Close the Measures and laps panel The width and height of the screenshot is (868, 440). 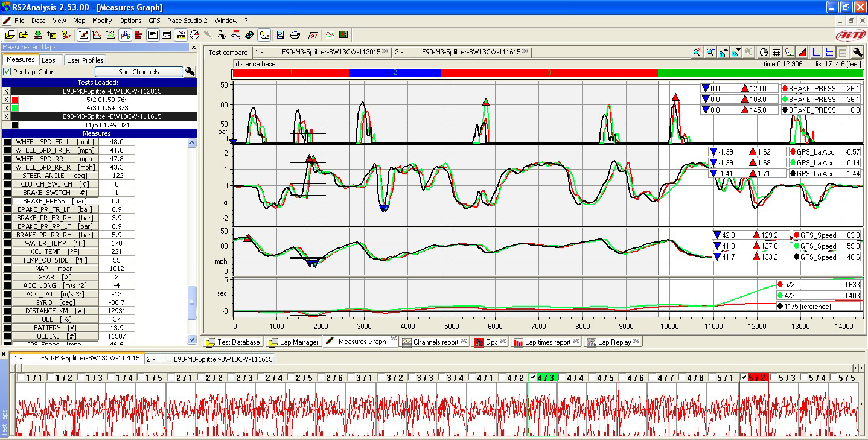click(x=194, y=48)
